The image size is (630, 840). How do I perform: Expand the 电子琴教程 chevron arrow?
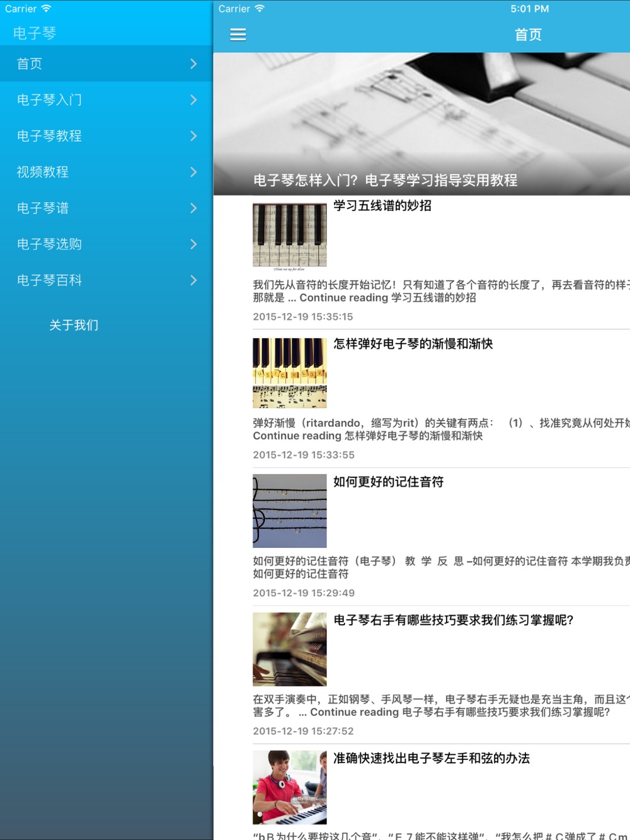tap(193, 136)
